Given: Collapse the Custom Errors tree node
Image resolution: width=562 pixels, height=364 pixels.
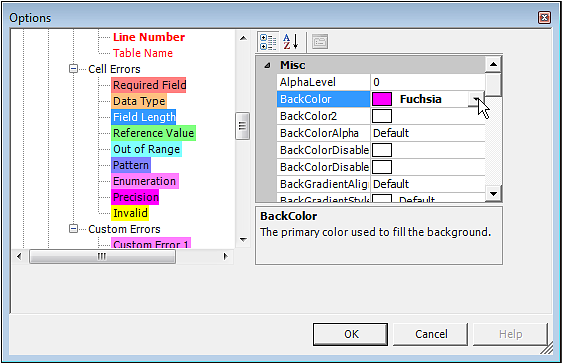Looking at the screenshot, I should [x=73, y=229].
